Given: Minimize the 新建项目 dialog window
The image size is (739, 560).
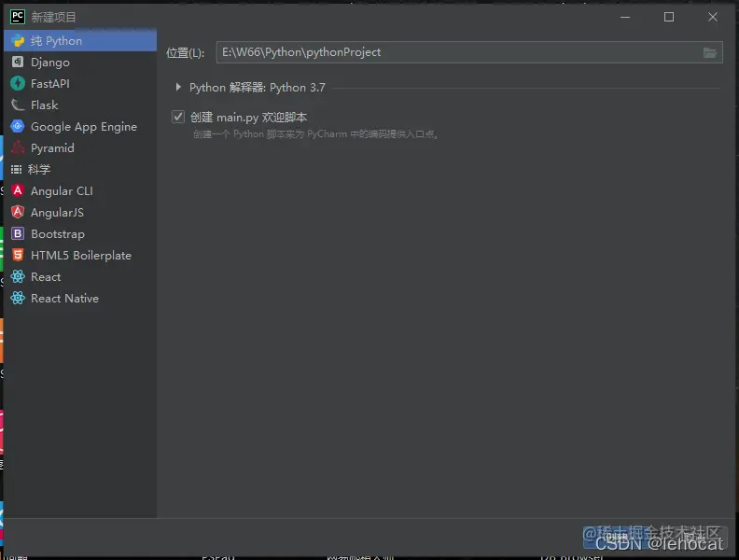Looking at the screenshot, I should 625,17.
